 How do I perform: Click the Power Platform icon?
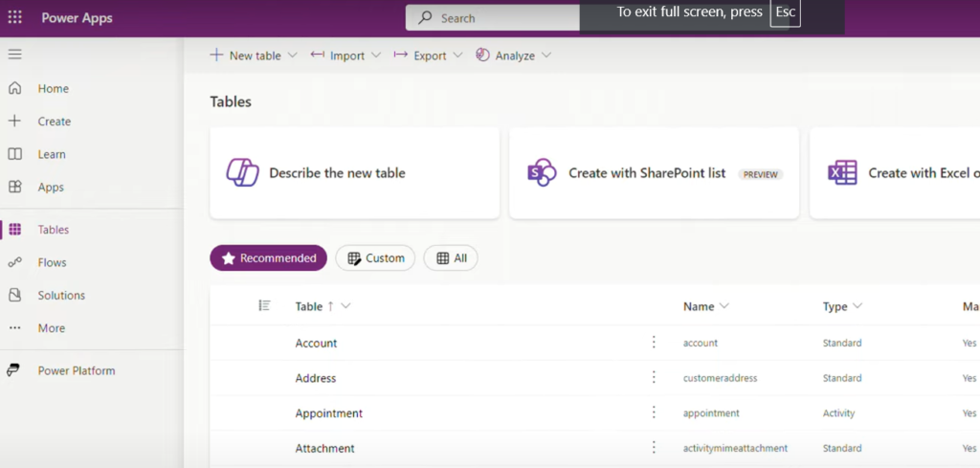(13, 370)
